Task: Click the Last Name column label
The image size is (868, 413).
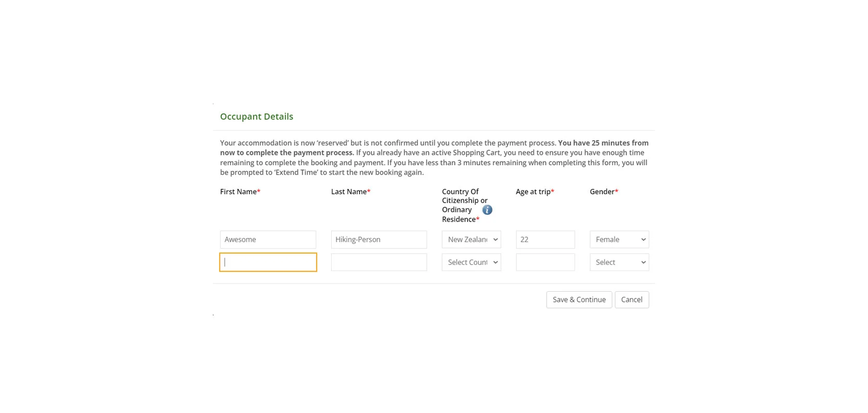Action: tap(351, 192)
